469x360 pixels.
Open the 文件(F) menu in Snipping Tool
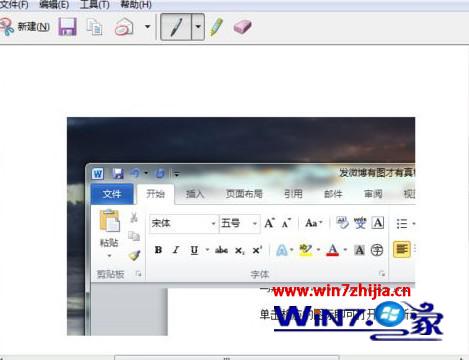(x=13, y=5)
